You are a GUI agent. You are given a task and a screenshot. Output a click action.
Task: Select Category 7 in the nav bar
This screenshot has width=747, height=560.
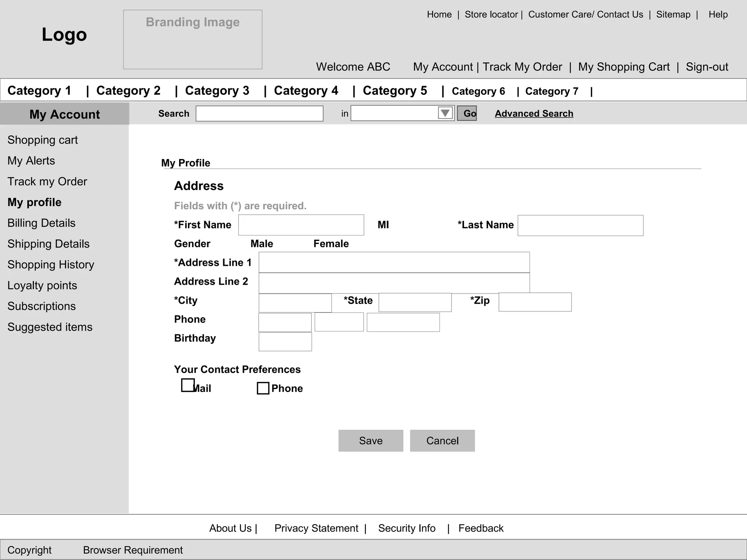(551, 91)
